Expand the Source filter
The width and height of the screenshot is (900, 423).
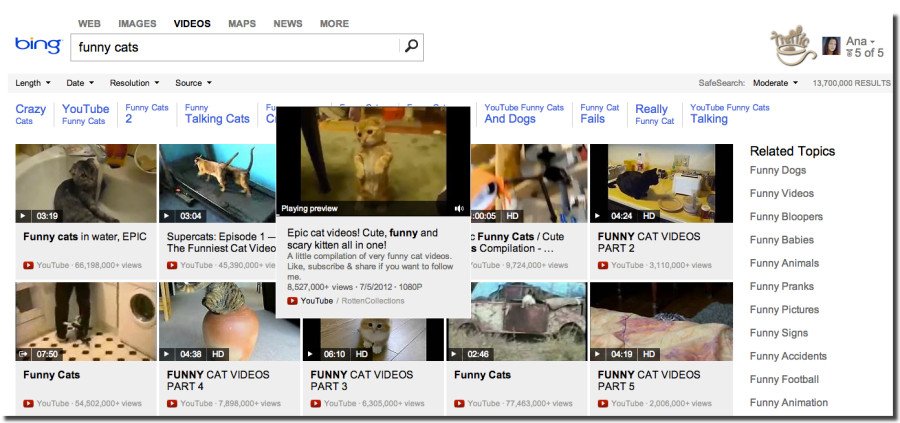[193, 83]
